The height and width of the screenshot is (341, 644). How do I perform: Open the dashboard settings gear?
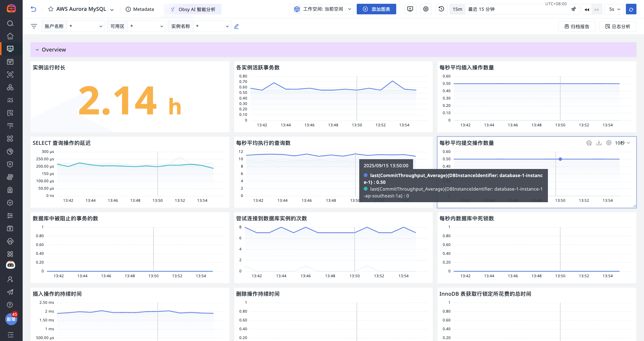[x=426, y=9]
